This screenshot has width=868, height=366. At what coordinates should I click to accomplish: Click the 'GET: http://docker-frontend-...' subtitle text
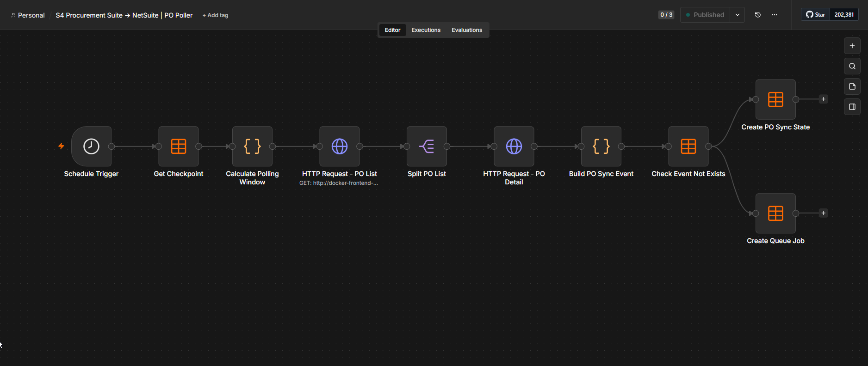click(339, 183)
